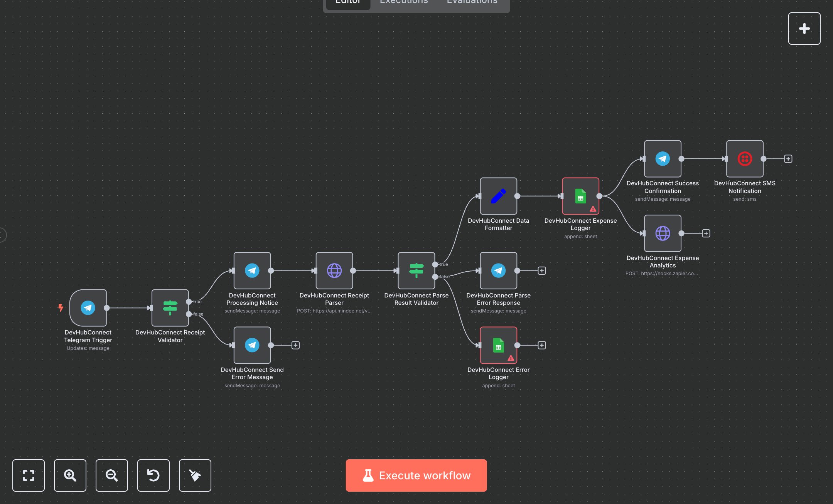Image resolution: width=833 pixels, height=504 pixels.
Task: Add a node after SMS Notification
Action: (788, 159)
